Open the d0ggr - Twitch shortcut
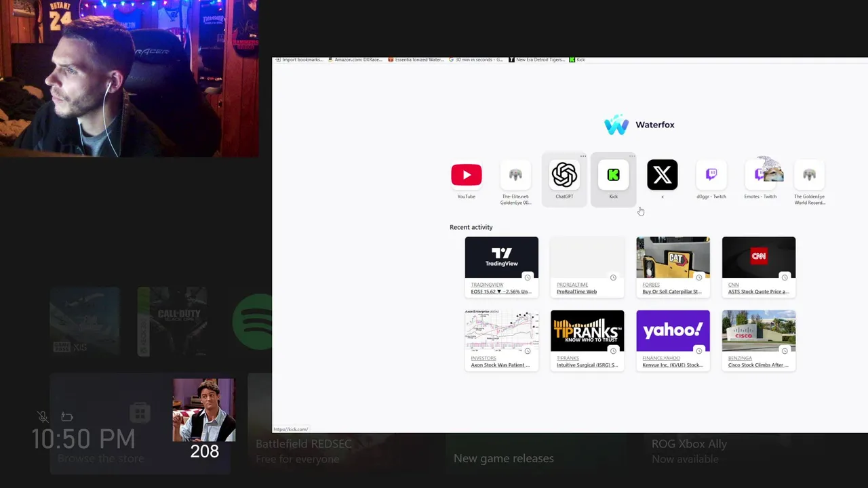The image size is (868, 488). [x=711, y=175]
